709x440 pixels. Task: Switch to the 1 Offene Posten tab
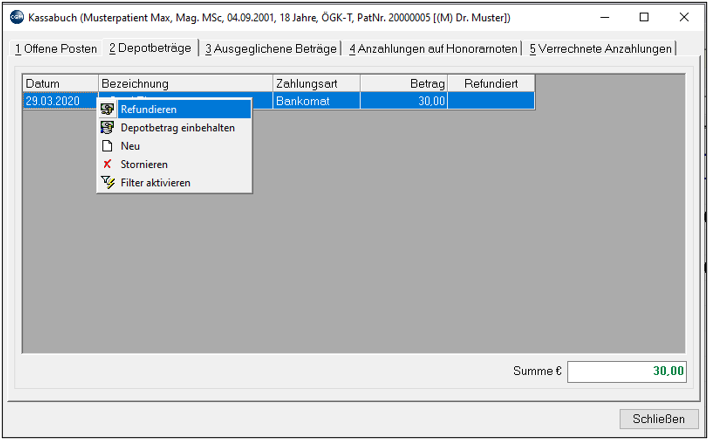click(x=56, y=48)
